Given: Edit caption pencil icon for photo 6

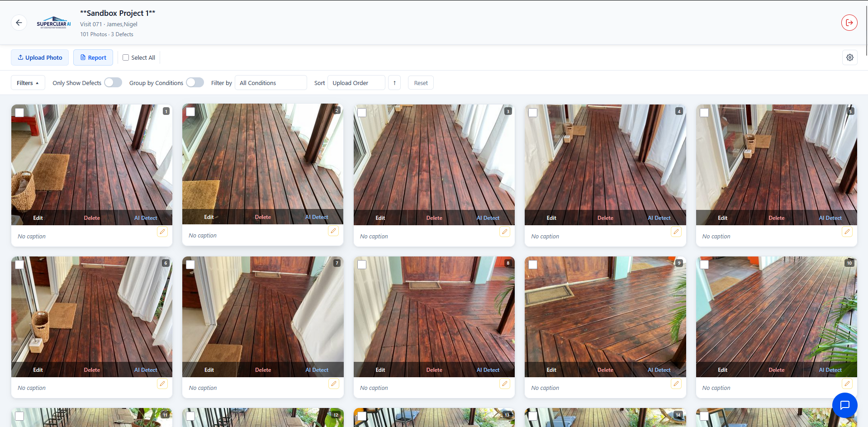Looking at the screenshot, I should [x=162, y=384].
